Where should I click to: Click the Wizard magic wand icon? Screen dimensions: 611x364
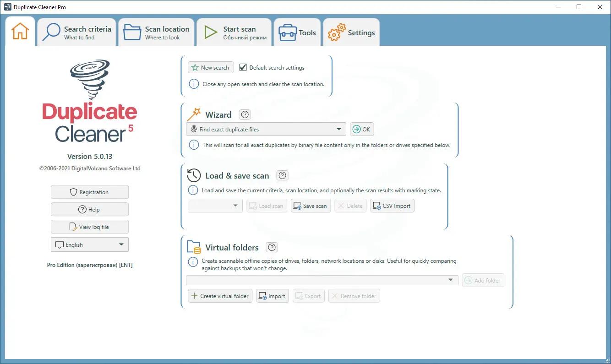pos(194,114)
